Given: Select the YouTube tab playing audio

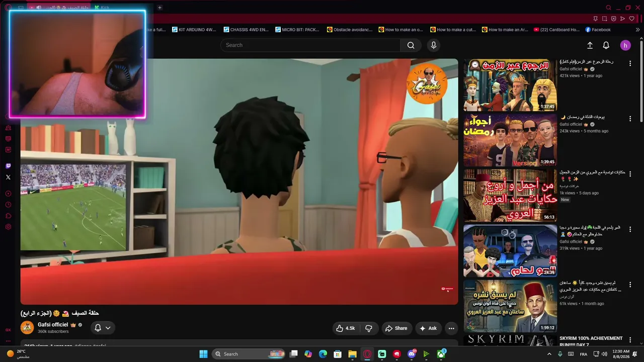Looking at the screenshot, I should pos(59,8).
